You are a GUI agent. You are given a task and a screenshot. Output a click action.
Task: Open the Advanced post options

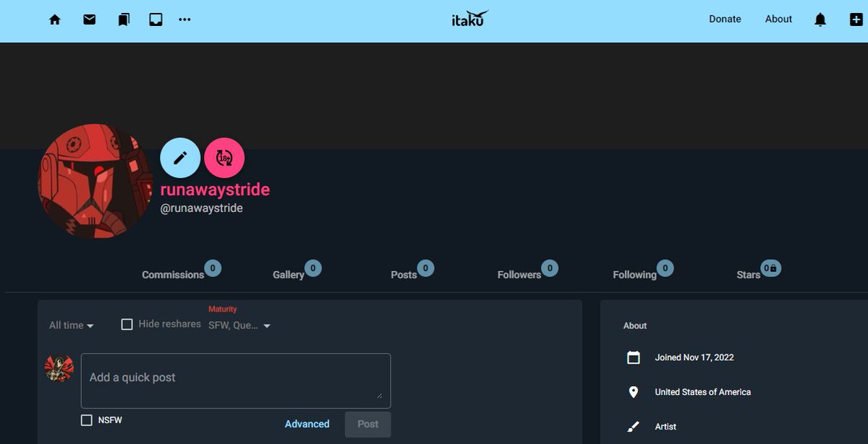(307, 424)
